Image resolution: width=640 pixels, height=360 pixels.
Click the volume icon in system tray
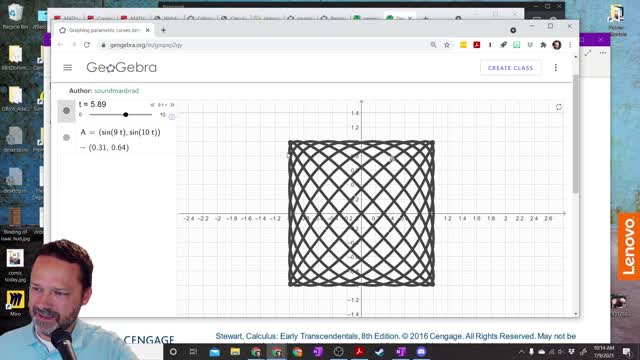(561, 351)
